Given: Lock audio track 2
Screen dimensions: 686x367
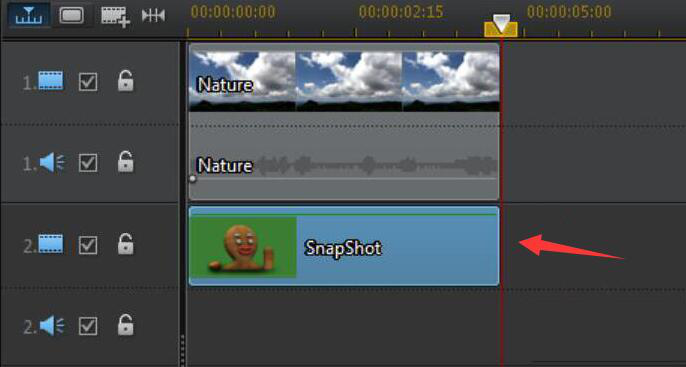Looking at the screenshot, I should (x=126, y=325).
